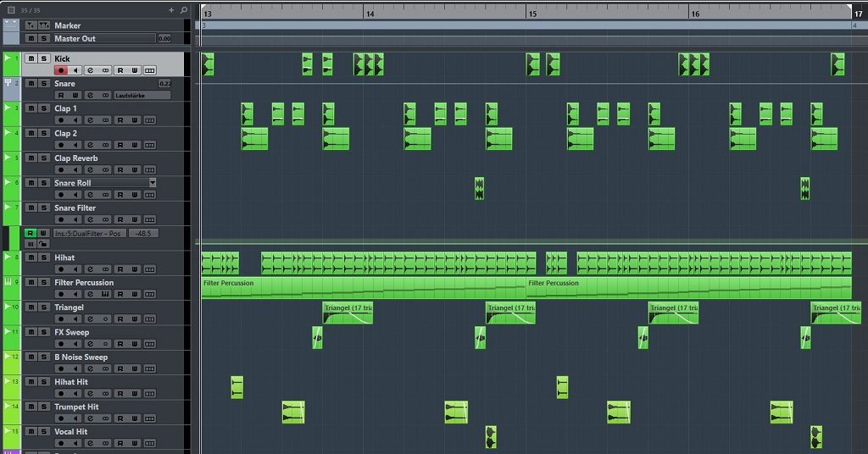Screen dimensions: 868x454
Task: Solo the Clap Reverb track
Action: (x=44, y=158)
